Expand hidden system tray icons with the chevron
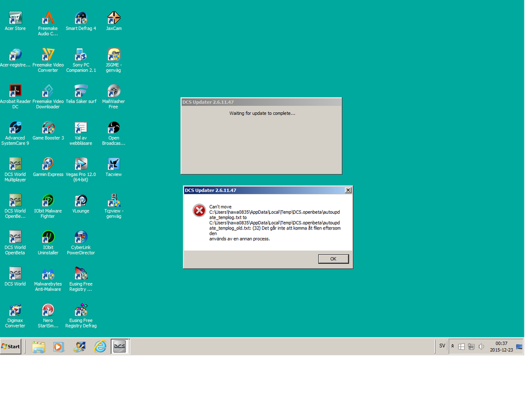525x420 pixels. (x=452, y=346)
